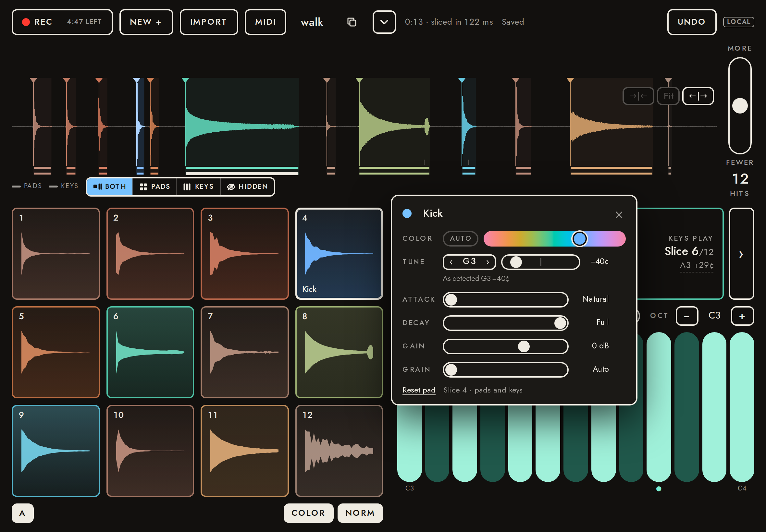The height and width of the screenshot is (532, 766).
Task: Click the Reset pad link
Action: tap(418, 390)
